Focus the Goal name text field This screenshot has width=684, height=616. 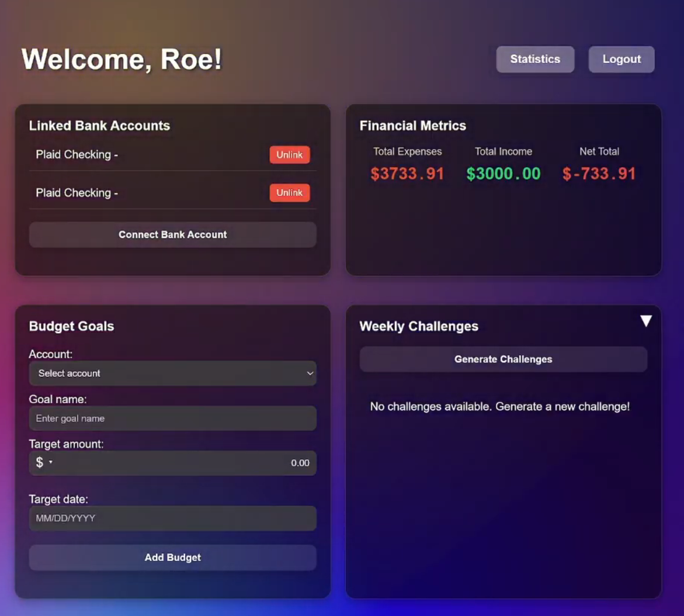pyautogui.click(x=172, y=418)
